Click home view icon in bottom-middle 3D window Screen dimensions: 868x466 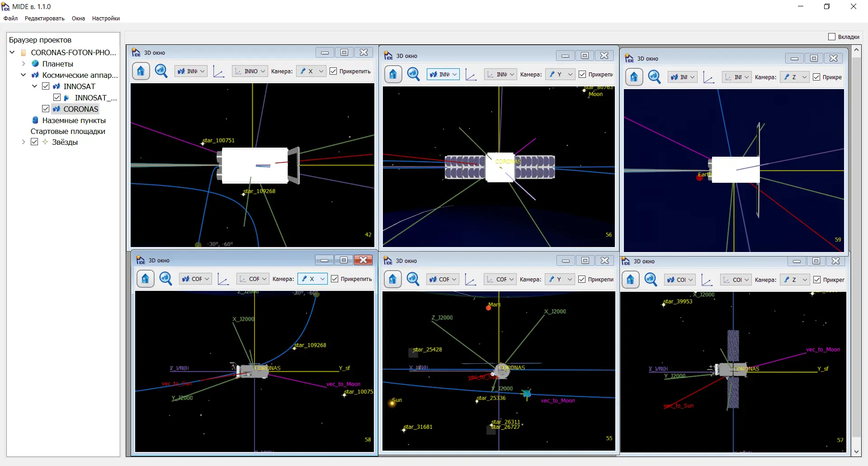coord(393,279)
